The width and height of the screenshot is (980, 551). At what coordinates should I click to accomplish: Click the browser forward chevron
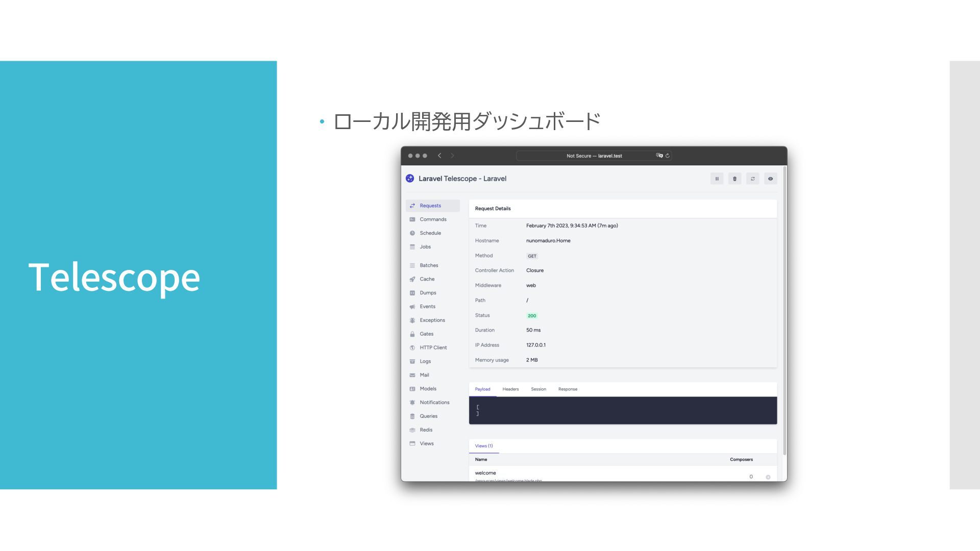tap(452, 156)
